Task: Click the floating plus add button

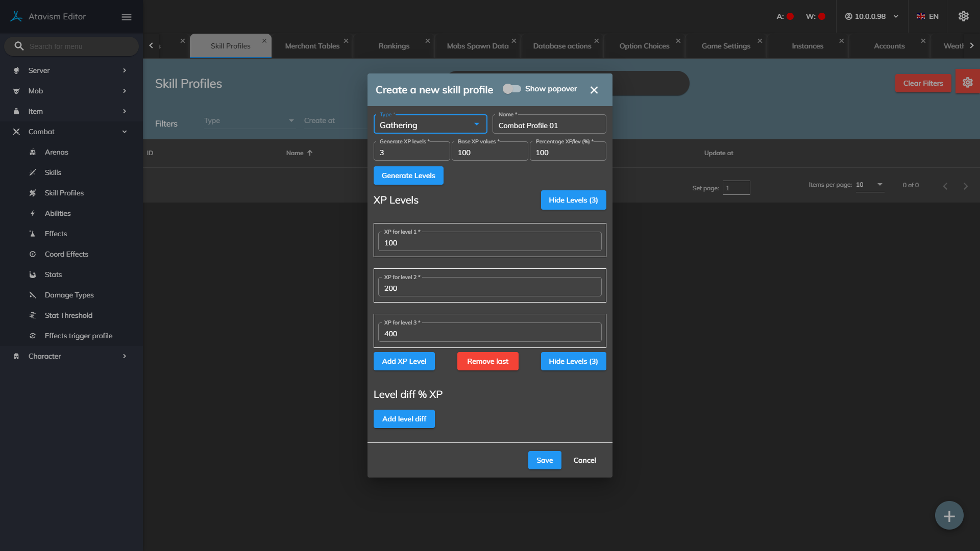Action: click(949, 516)
